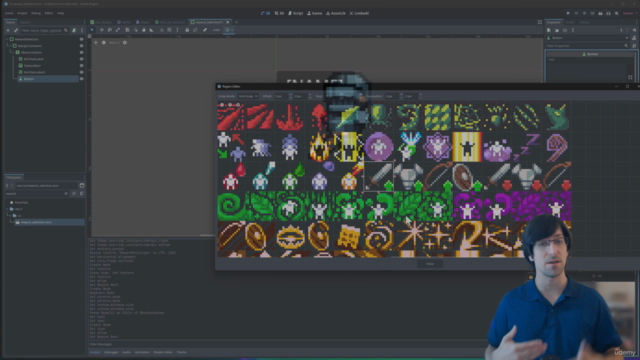Clear the FileSystem search field
Viewport: 640px width, 360px height.
[66, 193]
